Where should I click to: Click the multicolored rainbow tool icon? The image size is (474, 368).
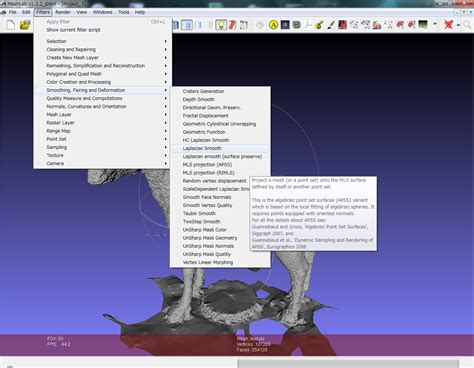[x=377, y=25]
